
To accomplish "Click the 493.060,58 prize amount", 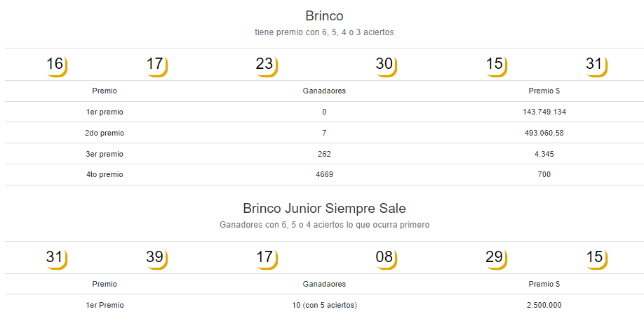I will point(544,133).
